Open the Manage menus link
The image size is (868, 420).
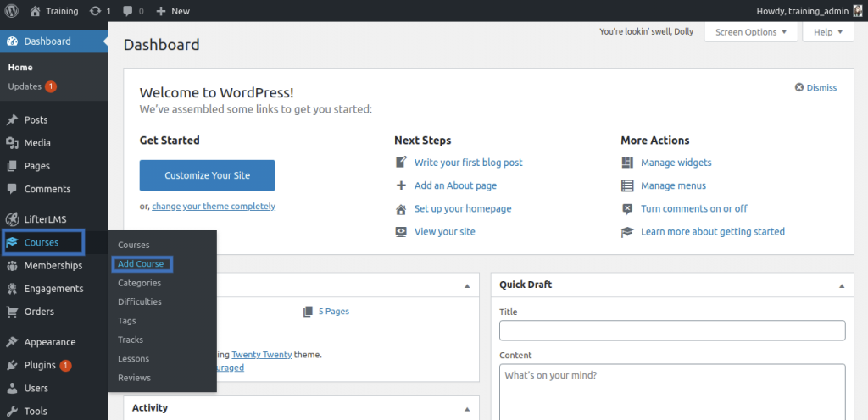673,185
